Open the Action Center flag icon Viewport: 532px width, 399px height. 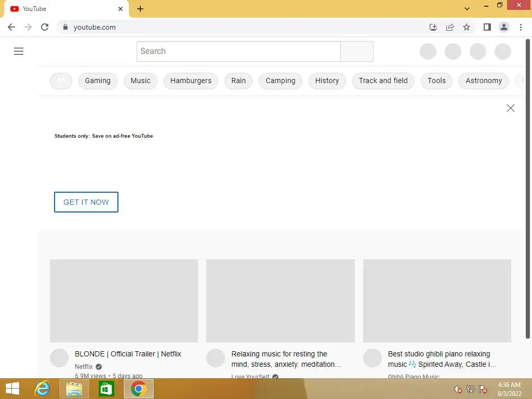484,389
